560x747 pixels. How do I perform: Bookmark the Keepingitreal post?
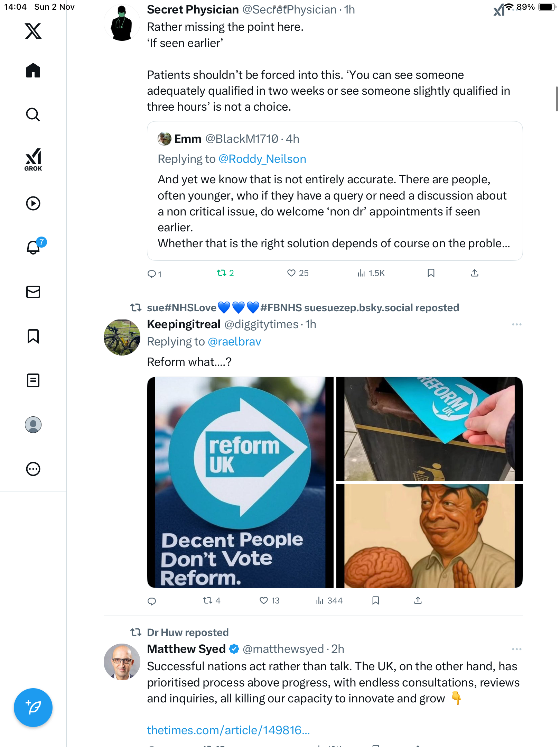[376, 601]
